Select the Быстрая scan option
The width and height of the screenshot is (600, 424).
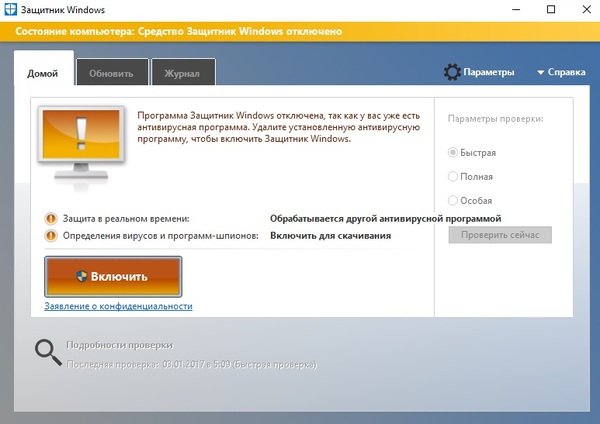click(x=453, y=153)
